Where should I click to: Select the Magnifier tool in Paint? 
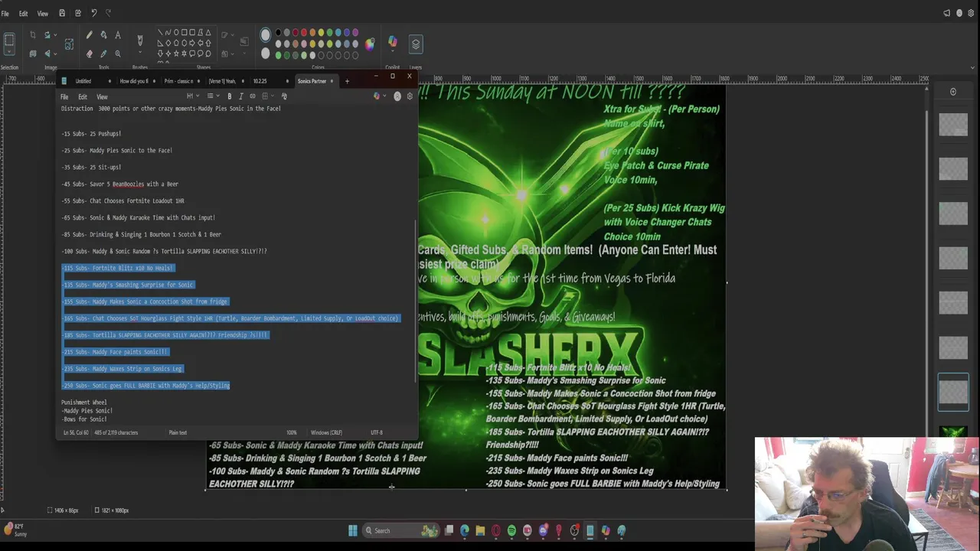coord(118,54)
